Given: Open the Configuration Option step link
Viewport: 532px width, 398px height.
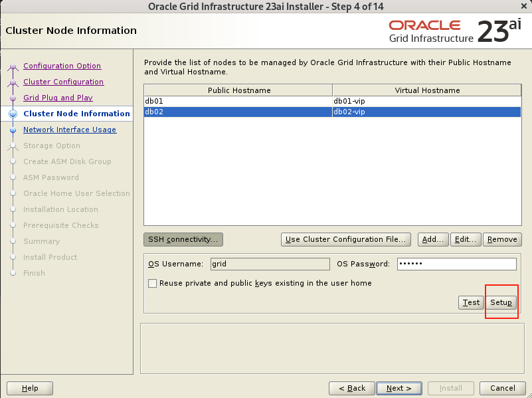Looking at the screenshot, I should click(x=62, y=66).
